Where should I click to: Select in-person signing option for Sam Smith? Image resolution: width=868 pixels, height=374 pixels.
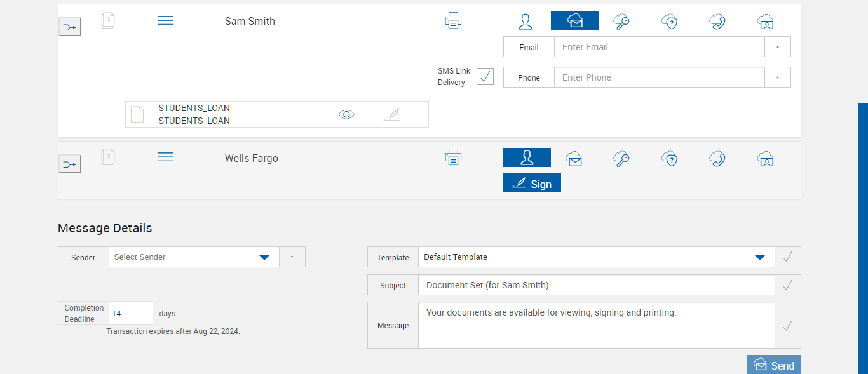(526, 22)
